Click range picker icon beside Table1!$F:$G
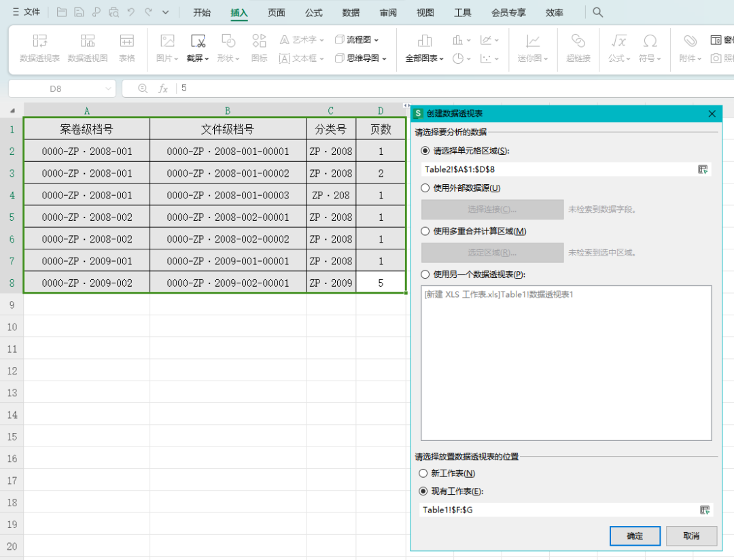Screen dimensions: 734x560 coord(705,510)
